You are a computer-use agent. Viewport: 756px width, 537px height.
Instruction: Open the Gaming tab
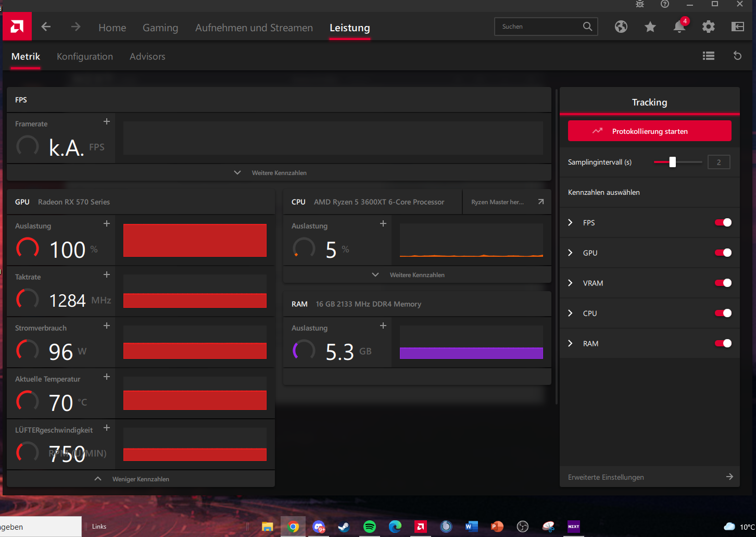(x=160, y=28)
